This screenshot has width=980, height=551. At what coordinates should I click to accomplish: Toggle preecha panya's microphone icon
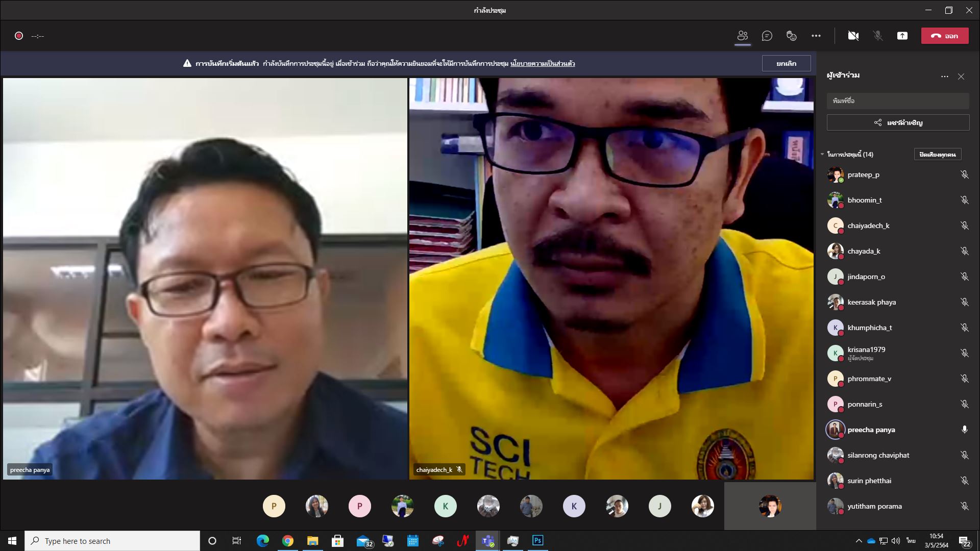[964, 430]
